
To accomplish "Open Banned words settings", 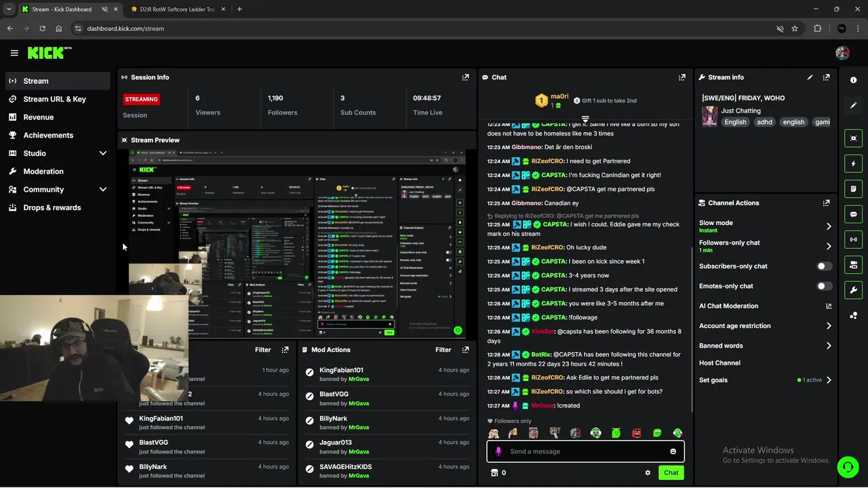I will [765, 346].
